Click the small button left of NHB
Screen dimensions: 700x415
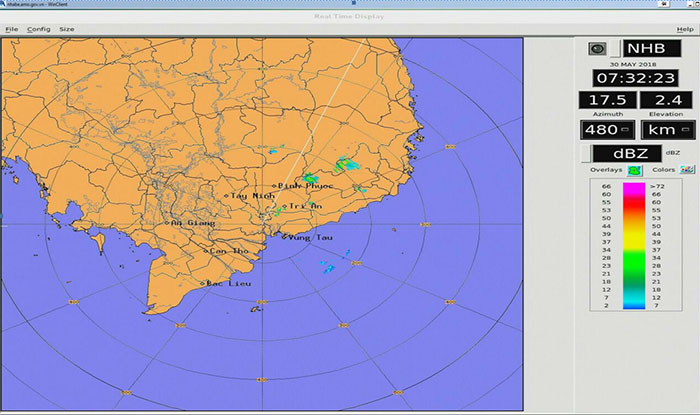click(615, 49)
